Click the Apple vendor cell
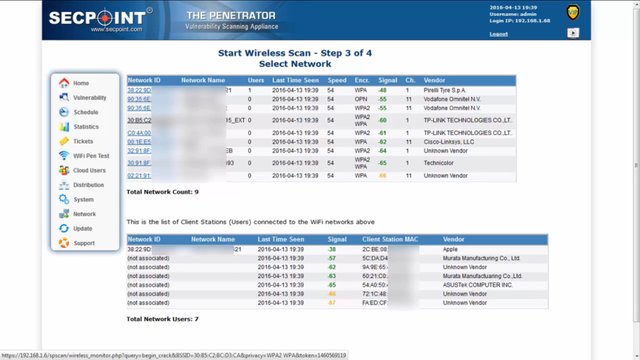Screen dimensions: 640x360 coord(450,249)
